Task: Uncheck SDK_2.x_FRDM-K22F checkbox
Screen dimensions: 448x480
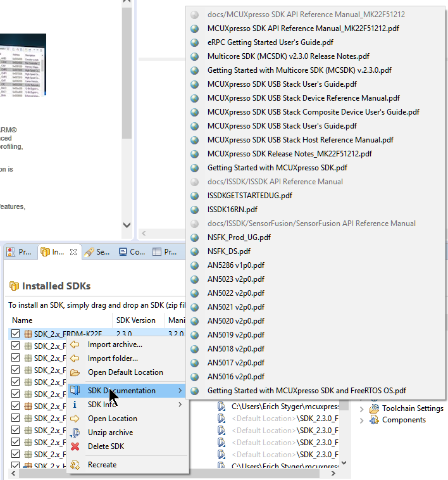Action: 15,334
